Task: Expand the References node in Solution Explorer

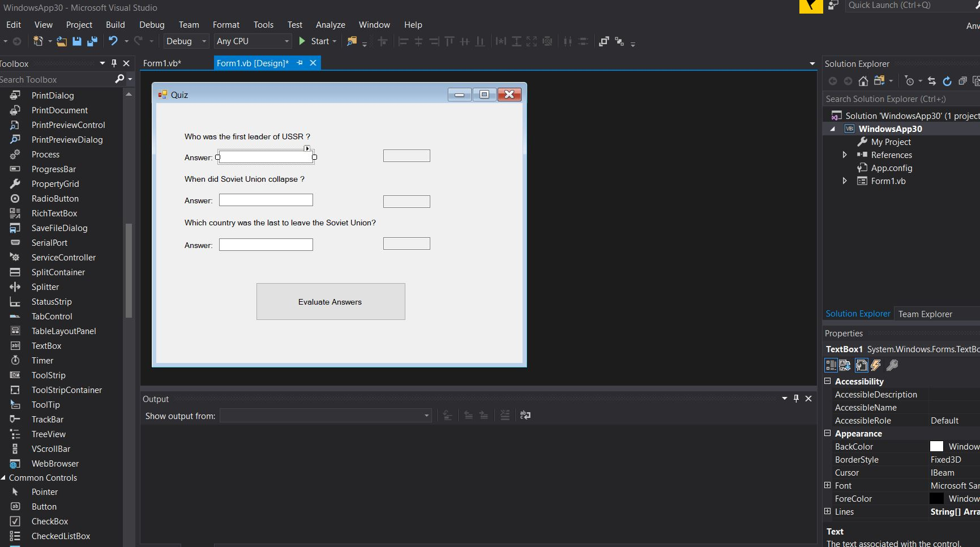Action: click(845, 155)
